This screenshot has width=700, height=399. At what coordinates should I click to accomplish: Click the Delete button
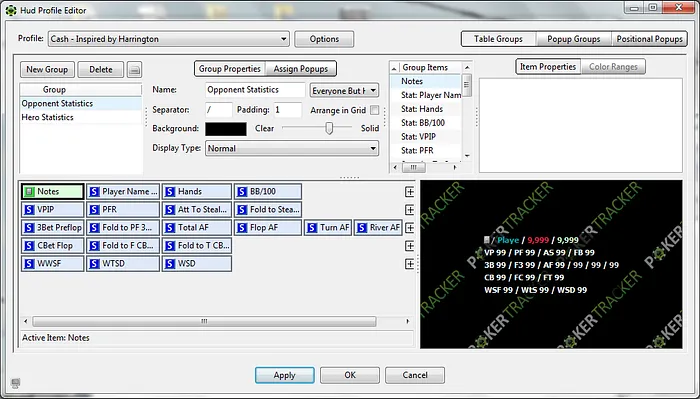click(101, 70)
